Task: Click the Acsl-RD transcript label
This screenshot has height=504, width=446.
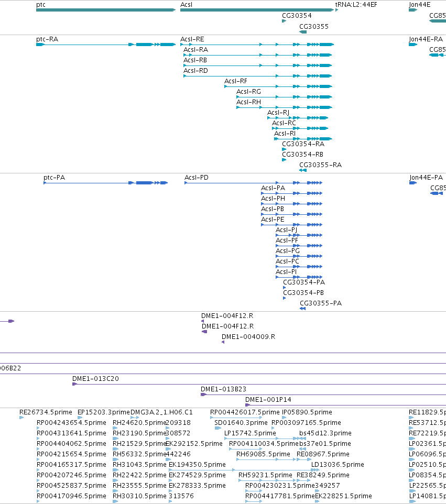Action: click(195, 71)
